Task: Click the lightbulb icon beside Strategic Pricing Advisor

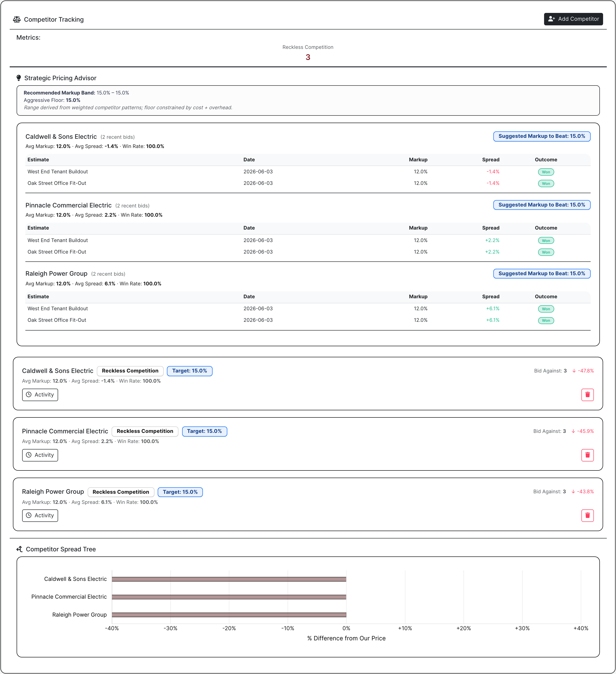Action: (19, 78)
